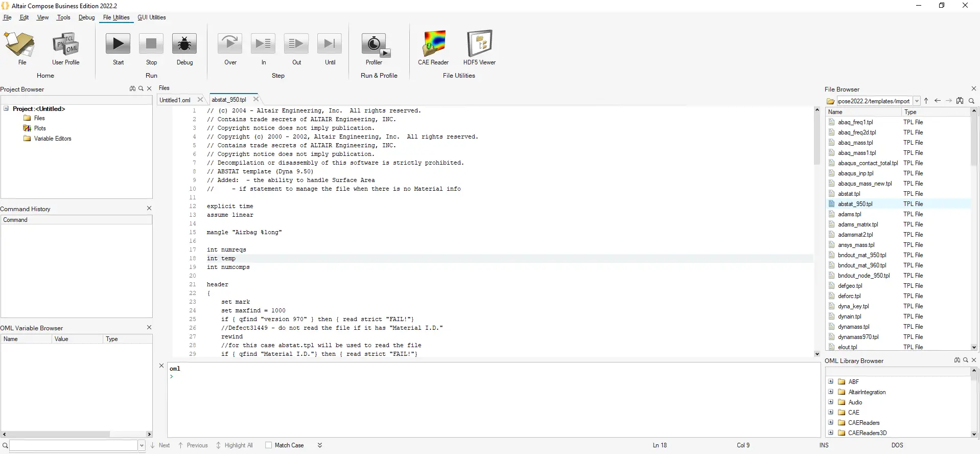980x454 pixels.
Task: Open the HDF5 Viewer utility
Action: coord(479,49)
